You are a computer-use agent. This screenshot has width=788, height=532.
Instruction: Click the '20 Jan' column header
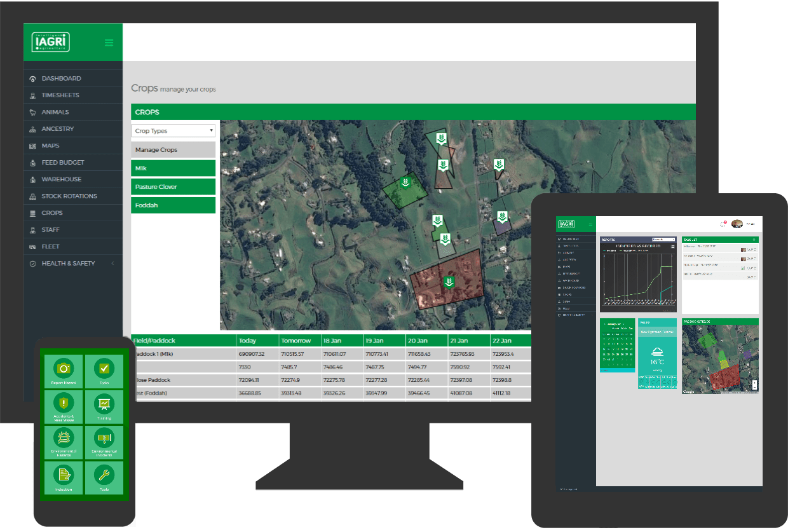click(x=426, y=341)
